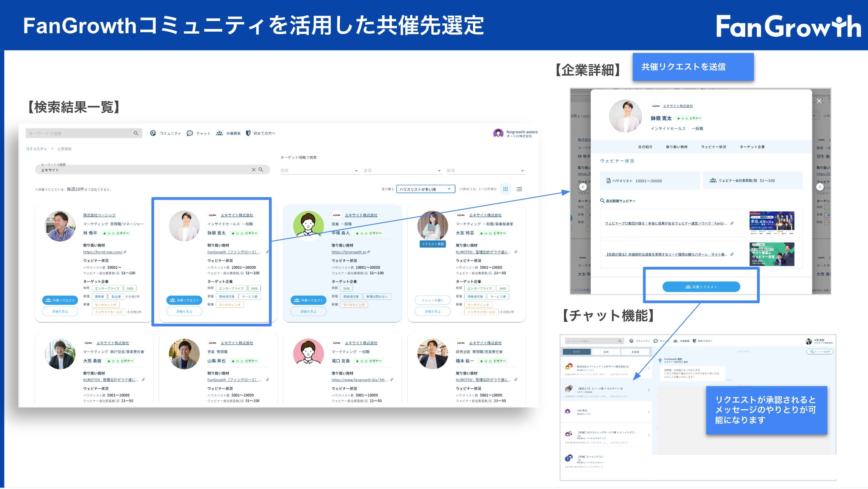
Task: Switch to grid view icon
Action: pos(506,189)
